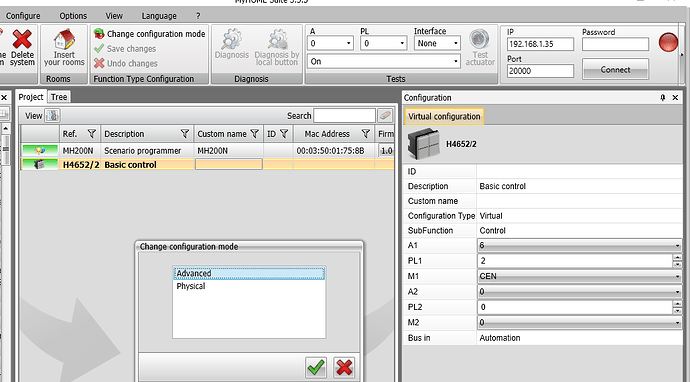Image resolution: width=690 pixels, height=382 pixels.
Task: Open the PL dropdown in Tests
Action: (x=402, y=44)
